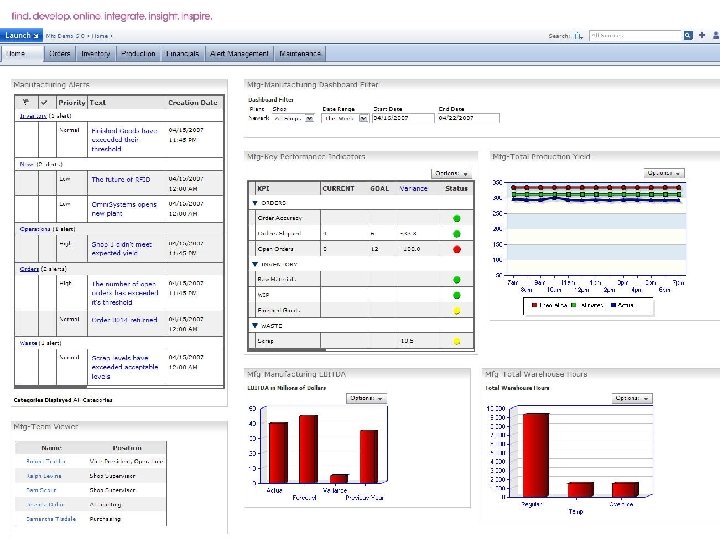Select the Order Accuracy KPI row label

(280, 219)
